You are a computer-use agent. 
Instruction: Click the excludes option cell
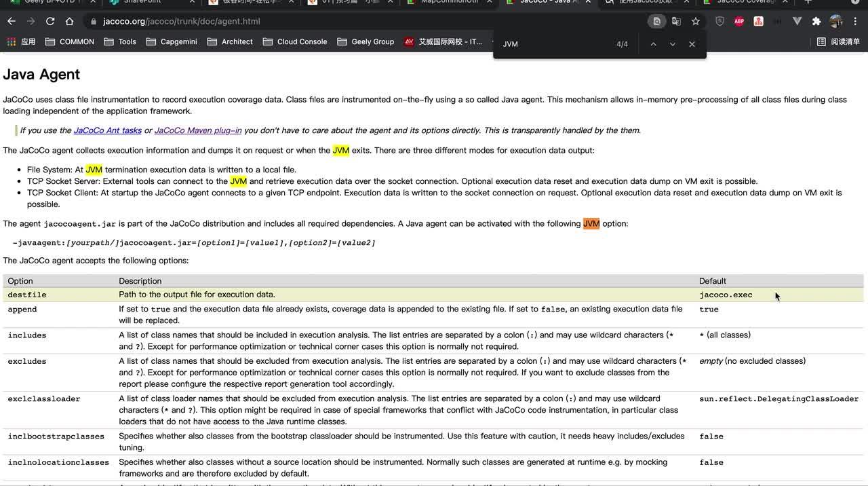pos(27,361)
